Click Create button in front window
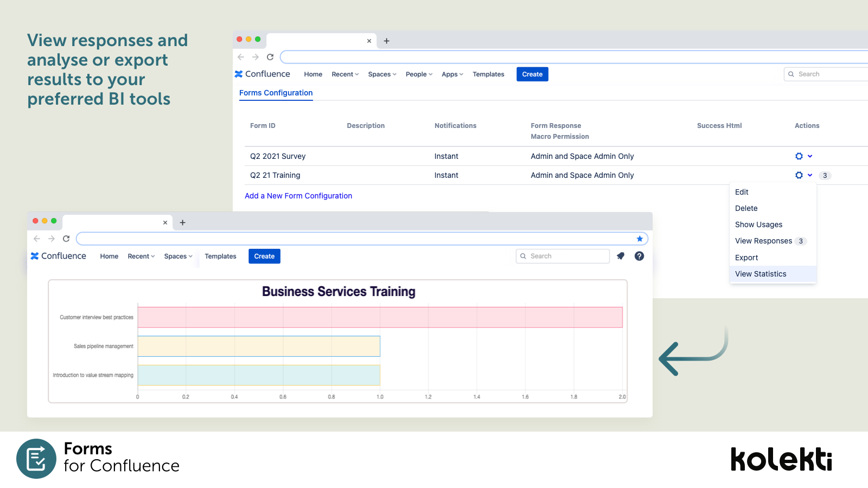This screenshot has height=488, width=868. tap(264, 256)
